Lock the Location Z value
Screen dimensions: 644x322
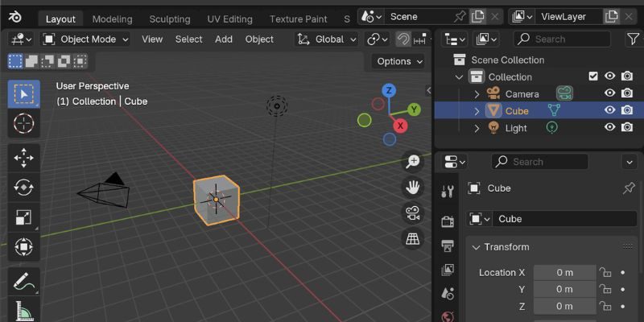pos(605,307)
